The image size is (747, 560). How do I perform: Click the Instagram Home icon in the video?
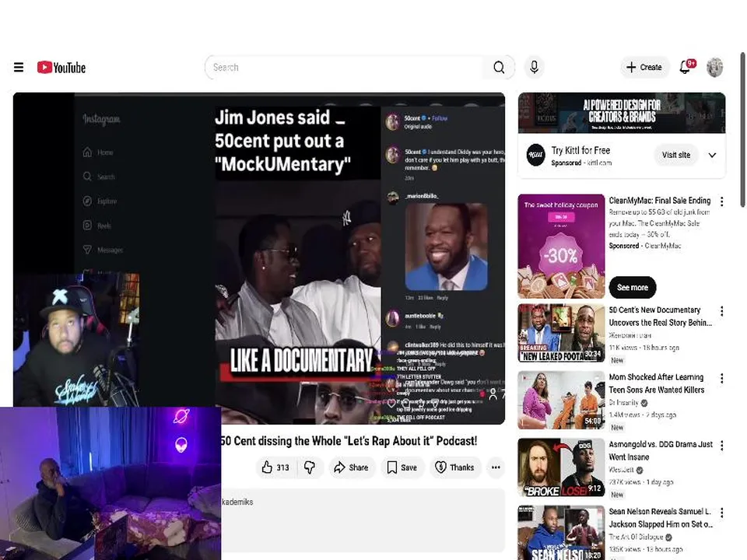[x=87, y=152]
